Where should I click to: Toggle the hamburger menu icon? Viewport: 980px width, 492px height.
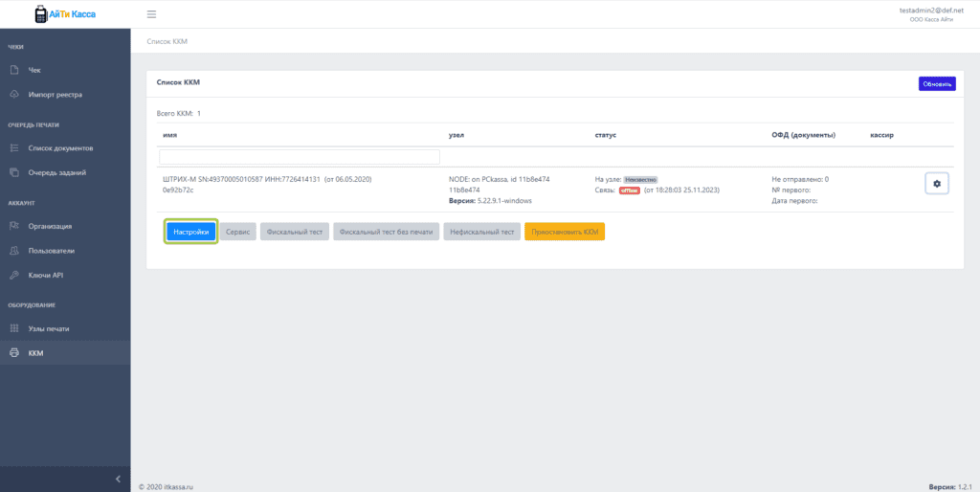151,14
